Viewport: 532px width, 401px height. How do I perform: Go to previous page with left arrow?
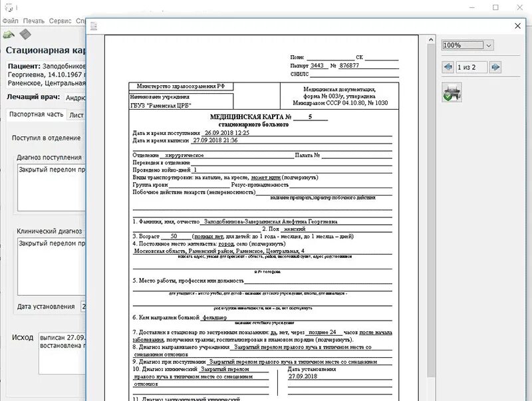tap(448, 67)
